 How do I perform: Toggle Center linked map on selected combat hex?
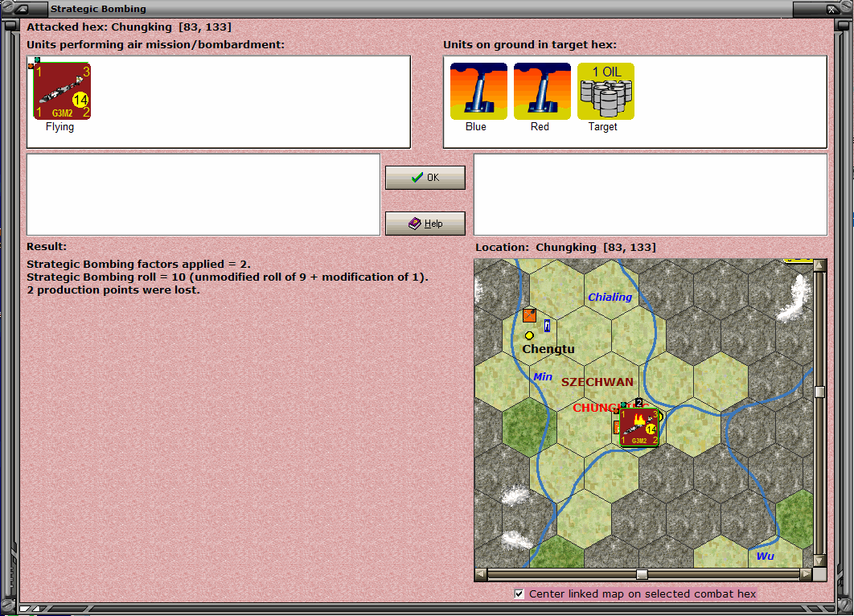pos(519,593)
